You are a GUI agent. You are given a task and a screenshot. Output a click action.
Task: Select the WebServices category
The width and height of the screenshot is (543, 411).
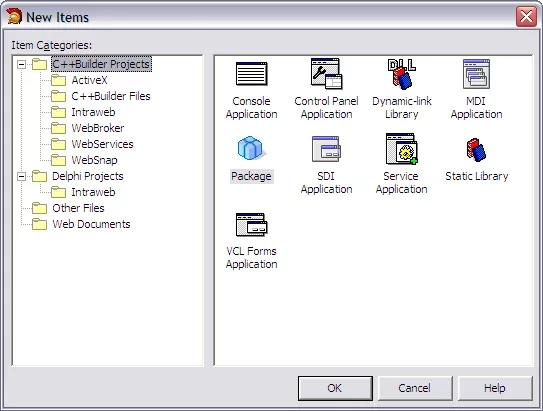coord(102,144)
